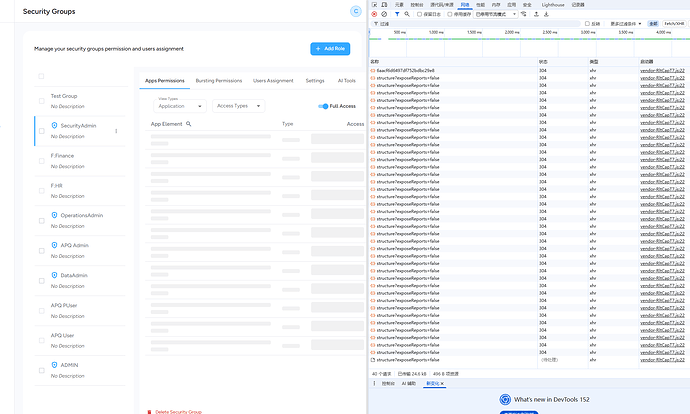Click the APQ Admin shield icon
The height and width of the screenshot is (414, 690).
pos(54,245)
